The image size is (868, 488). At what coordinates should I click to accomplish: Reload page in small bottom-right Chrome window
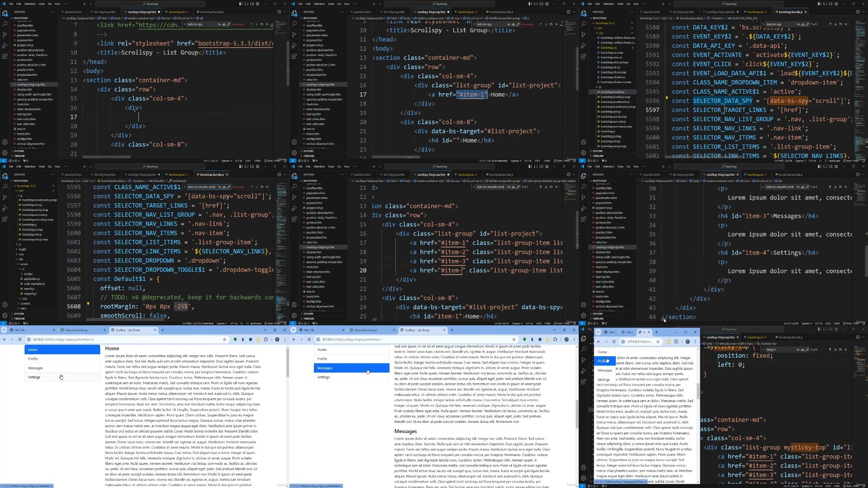(x=614, y=341)
